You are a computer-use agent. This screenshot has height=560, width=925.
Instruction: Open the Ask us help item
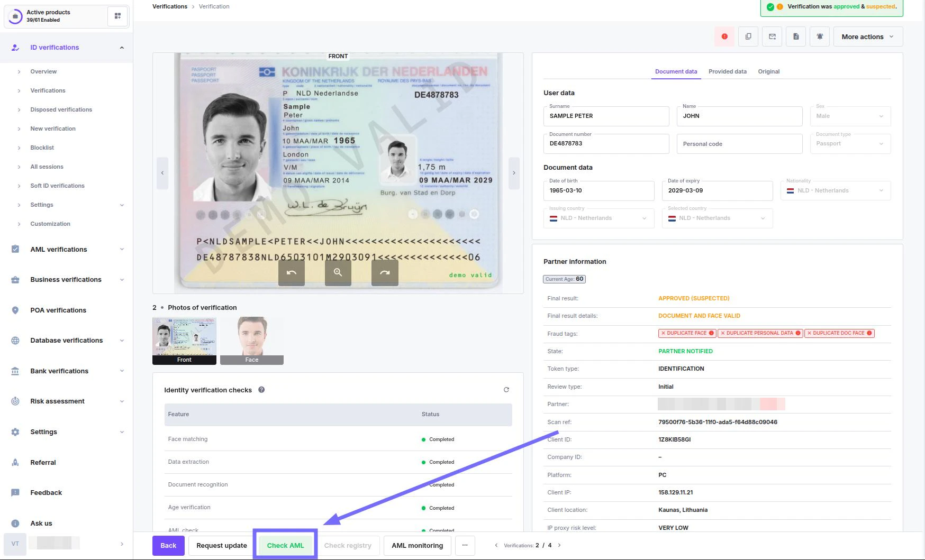pyautogui.click(x=41, y=523)
